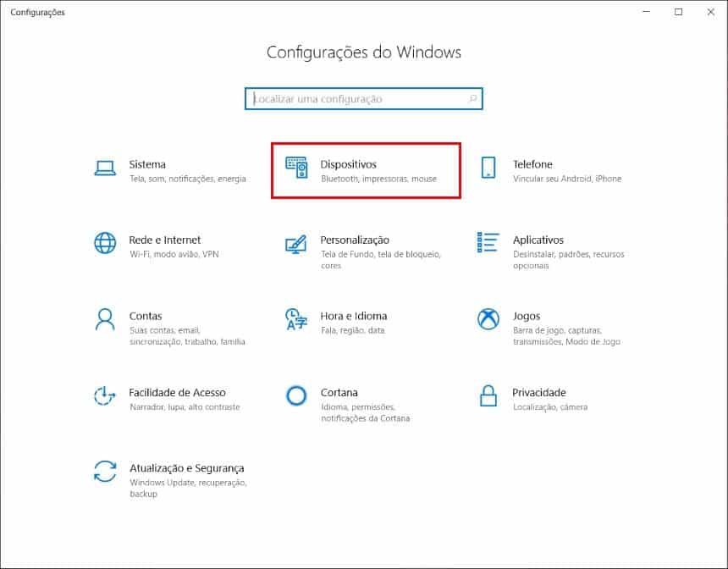Image resolution: width=728 pixels, height=569 pixels.
Task: Click 'Desinstalar, padrões, recursos opcionais' description
Action: pyautogui.click(x=569, y=260)
